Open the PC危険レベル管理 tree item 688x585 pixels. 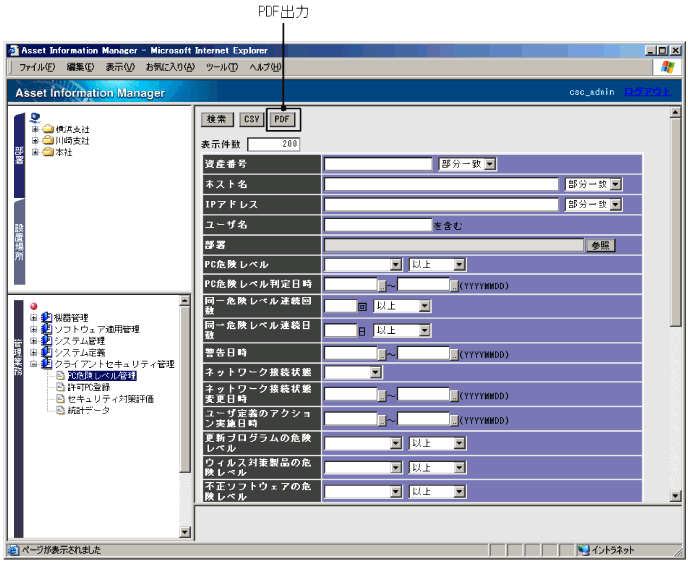point(102,376)
